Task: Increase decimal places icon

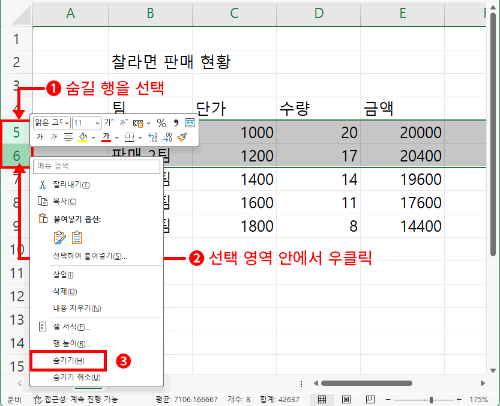Action: click(152, 137)
